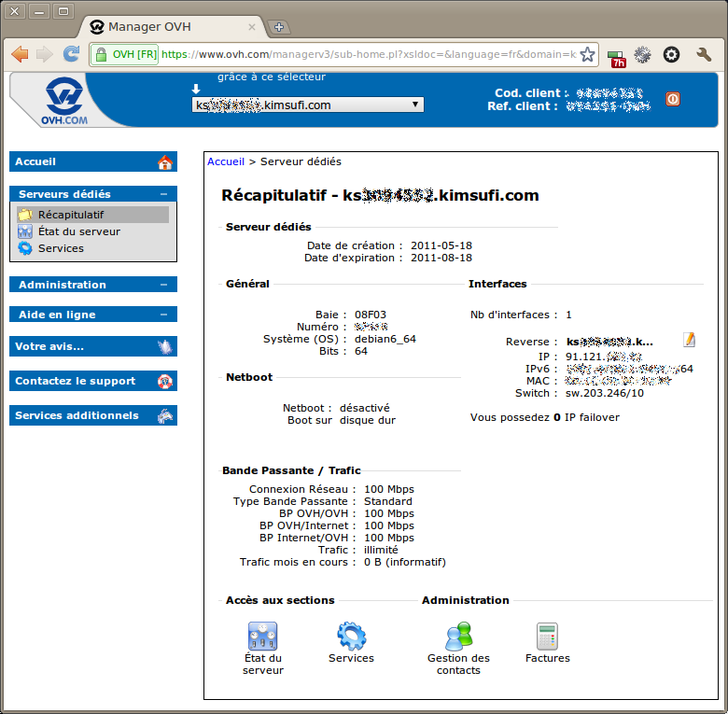Open Accueil in the sidebar
728x714 pixels.
coord(92,161)
